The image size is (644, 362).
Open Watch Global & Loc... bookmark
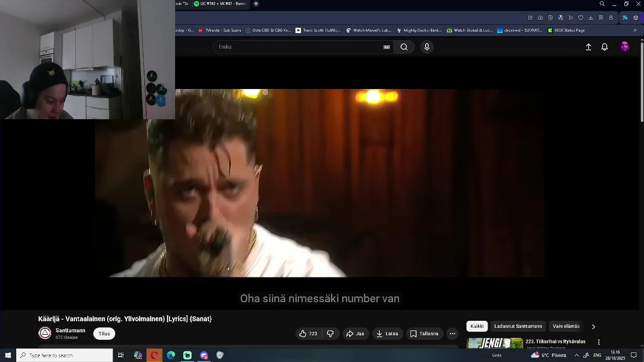469,30
